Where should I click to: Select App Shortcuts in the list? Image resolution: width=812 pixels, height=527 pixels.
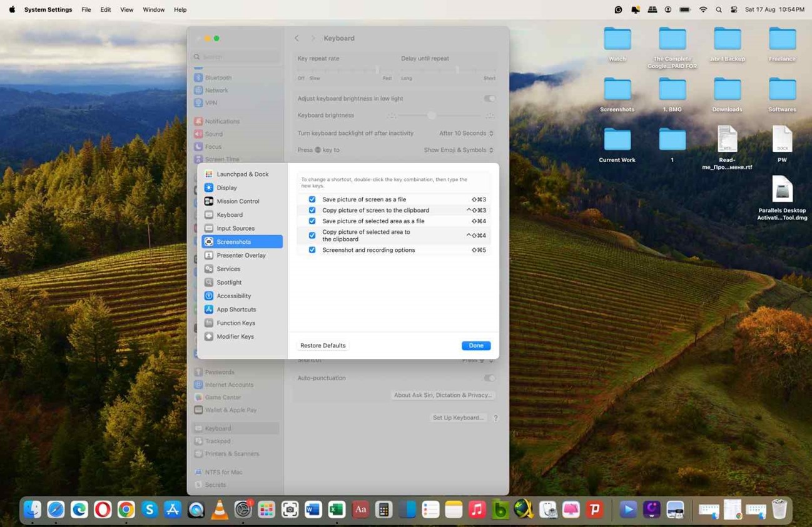pos(242,309)
